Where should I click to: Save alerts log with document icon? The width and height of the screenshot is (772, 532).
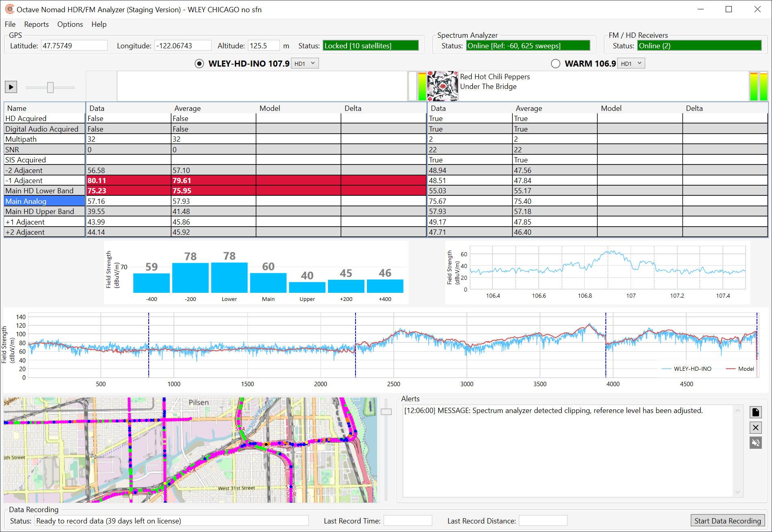[x=755, y=412]
